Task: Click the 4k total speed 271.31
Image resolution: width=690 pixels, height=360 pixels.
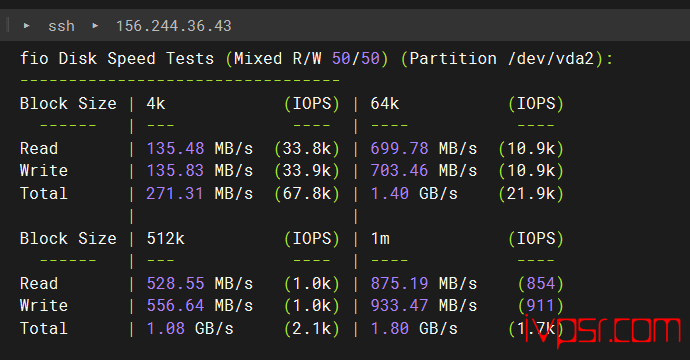Action: pyautogui.click(x=175, y=194)
